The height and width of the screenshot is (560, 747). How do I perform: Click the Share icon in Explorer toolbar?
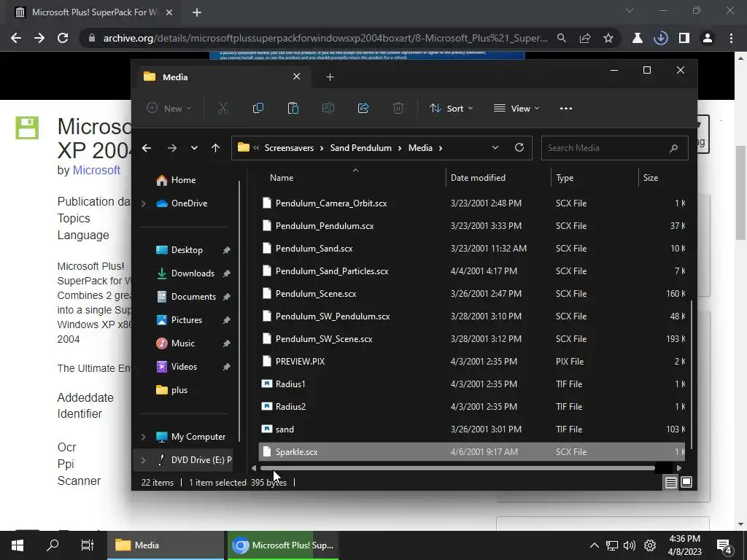363,108
